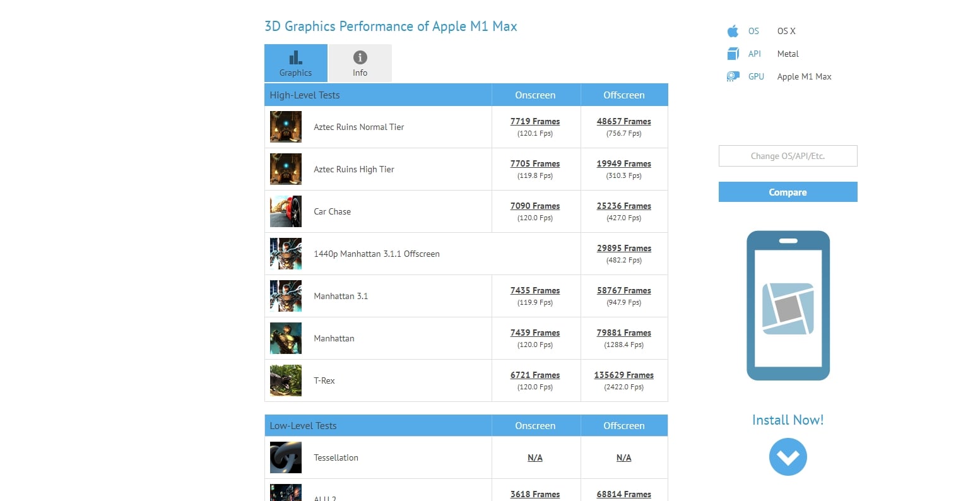Open Aztec Ruins Normal Tier onscreen 7719 Frames

[x=535, y=121]
